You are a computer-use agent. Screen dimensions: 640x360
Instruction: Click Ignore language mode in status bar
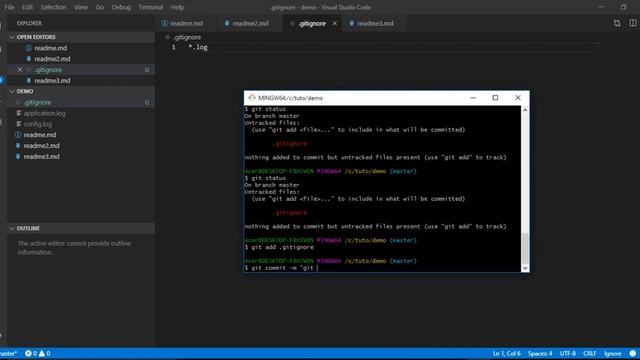(x=613, y=353)
